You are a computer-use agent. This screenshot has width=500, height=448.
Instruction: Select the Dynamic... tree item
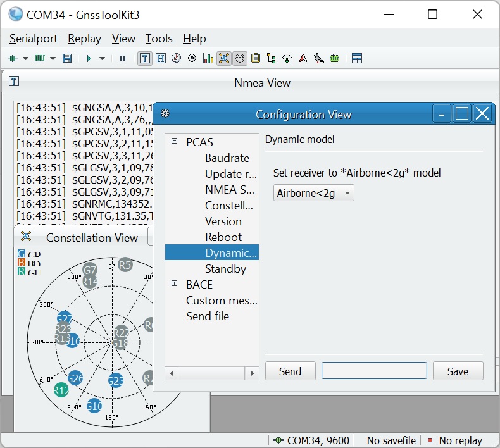coord(212,252)
